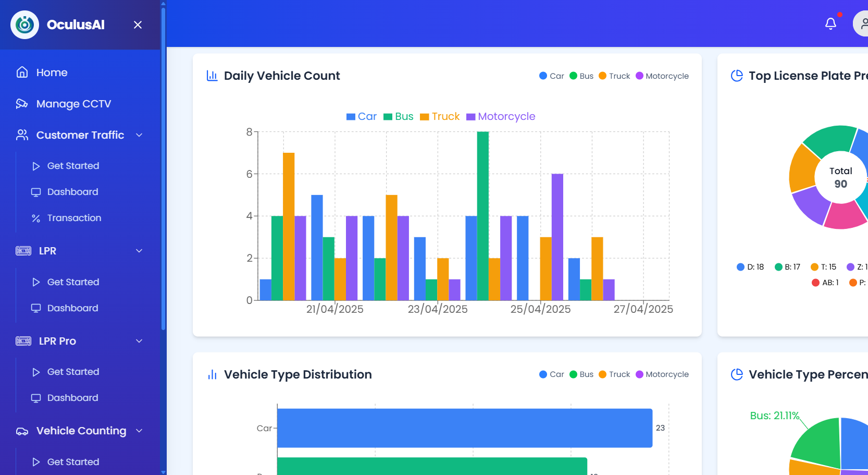Open LPR Pro Dashboard link
This screenshot has height=475, width=868.
point(72,398)
